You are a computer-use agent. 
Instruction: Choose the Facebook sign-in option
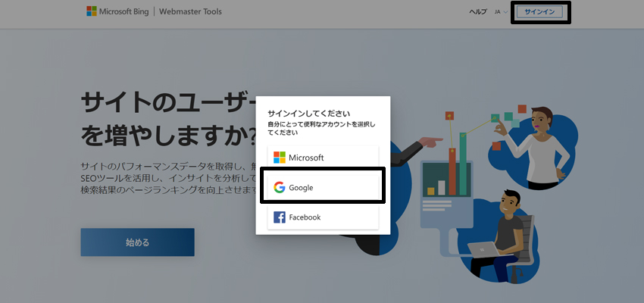(x=323, y=217)
